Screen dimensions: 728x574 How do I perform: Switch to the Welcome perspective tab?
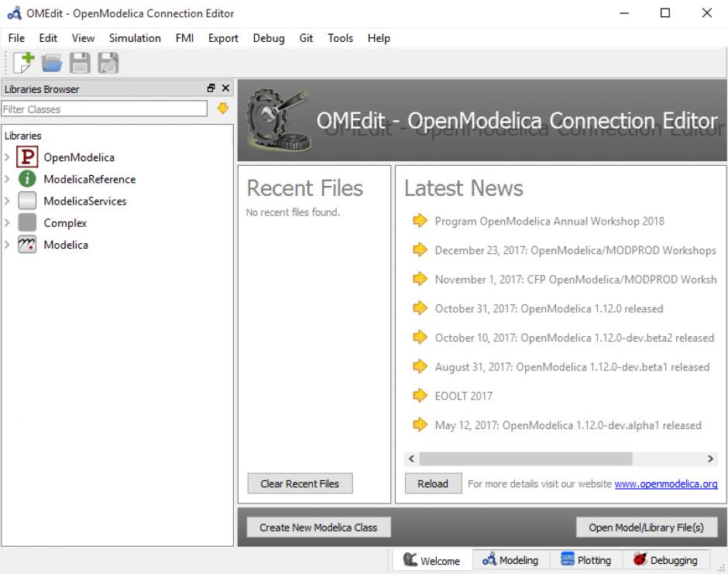click(432, 560)
